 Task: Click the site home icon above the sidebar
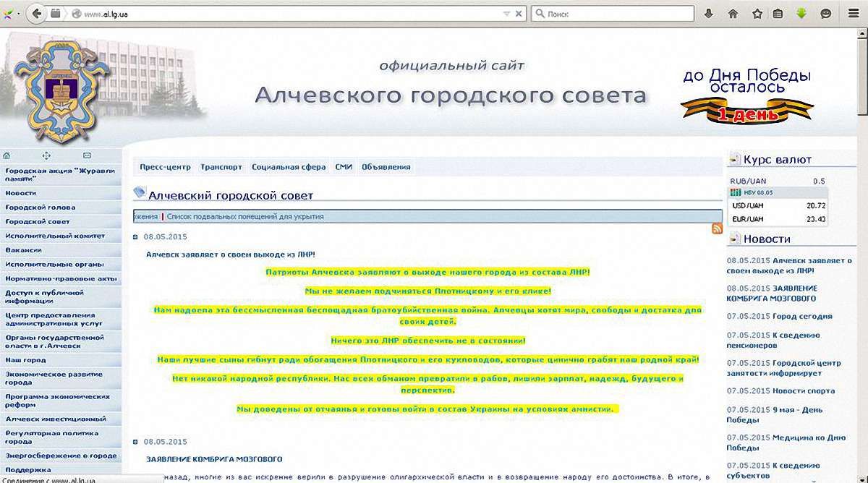7,155
